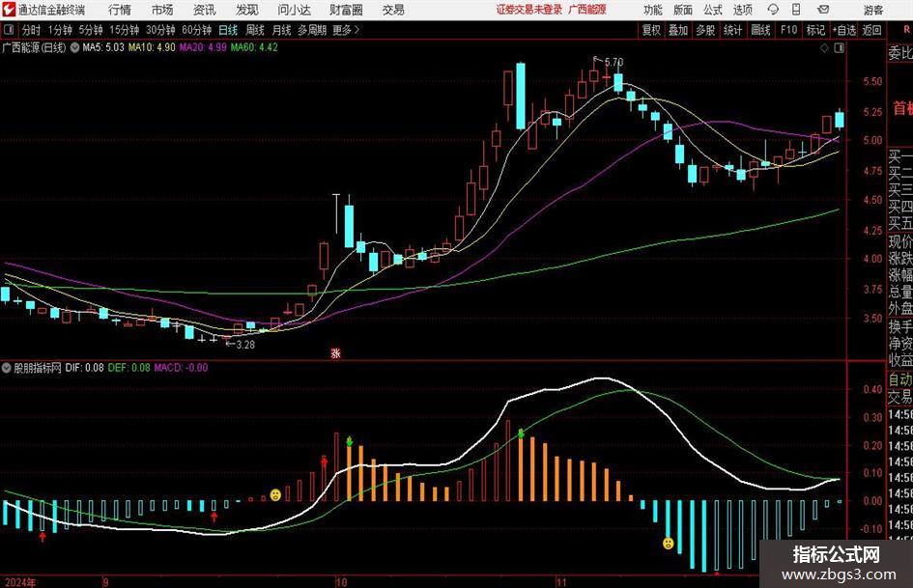
Task: Open the 发现 menu
Action: pos(247,10)
